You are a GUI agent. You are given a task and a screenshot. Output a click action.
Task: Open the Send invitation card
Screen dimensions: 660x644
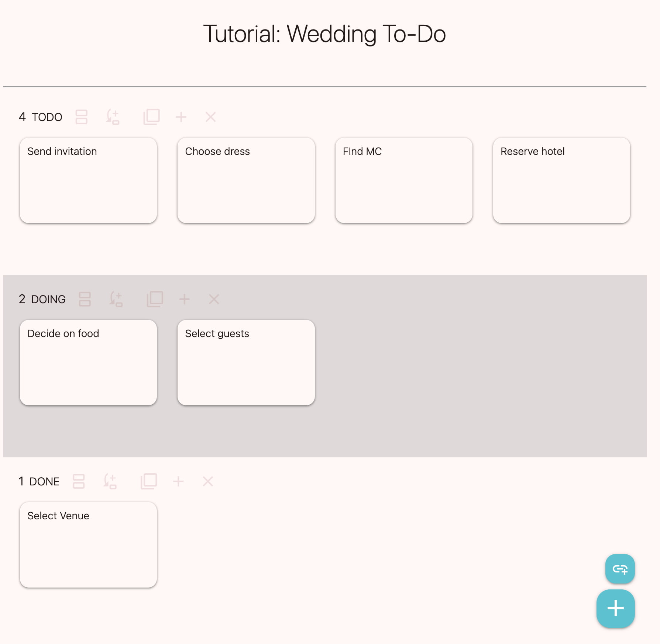point(89,180)
